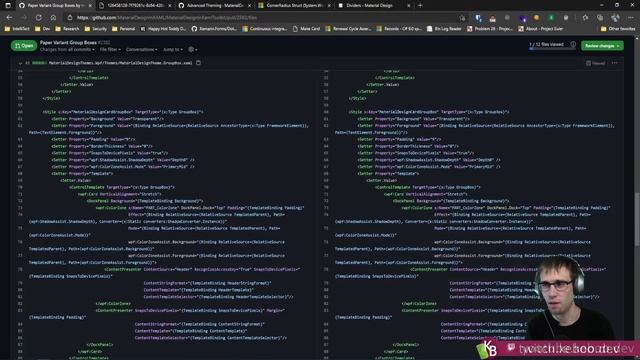Open the Research bookmarks folder

coord(67,29)
